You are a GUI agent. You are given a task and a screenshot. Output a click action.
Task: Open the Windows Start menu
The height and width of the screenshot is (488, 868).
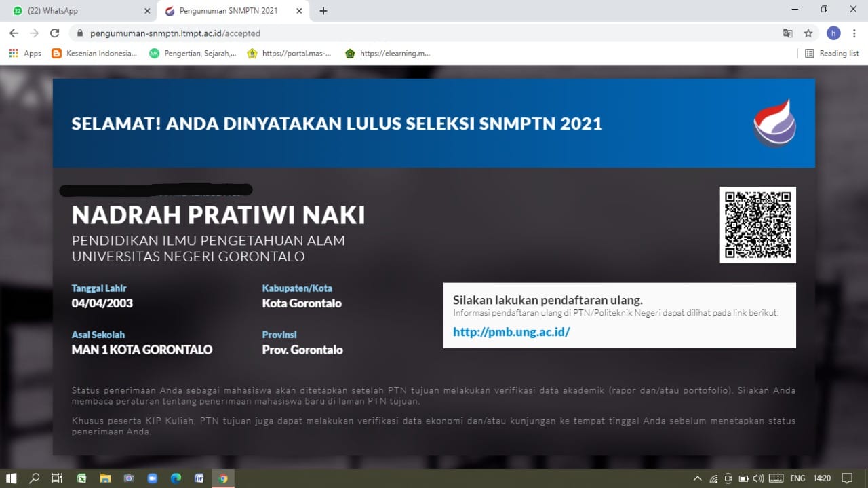point(11,478)
